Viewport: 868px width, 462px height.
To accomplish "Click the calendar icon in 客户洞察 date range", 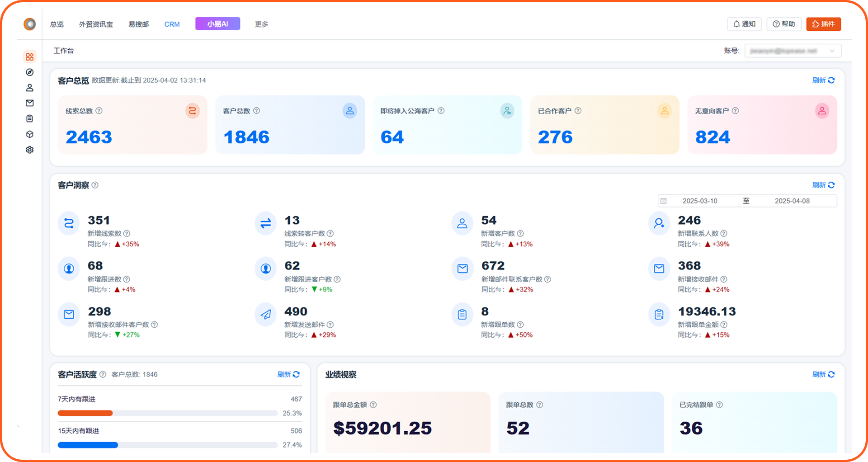I will coord(664,200).
